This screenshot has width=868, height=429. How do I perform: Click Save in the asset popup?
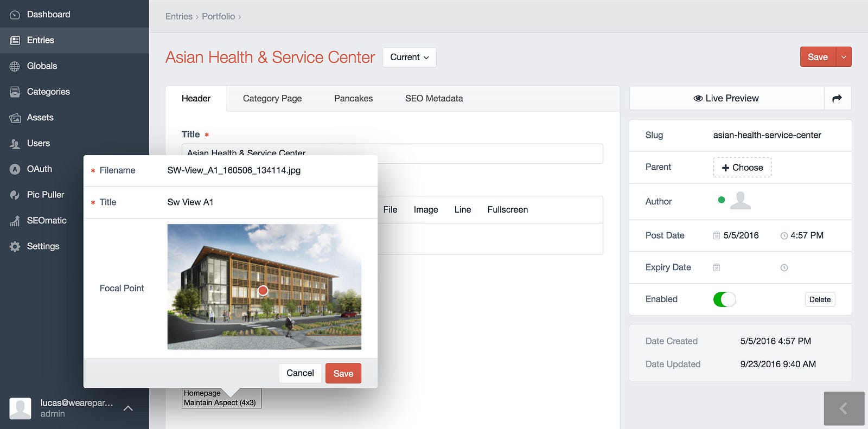click(x=343, y=373)
